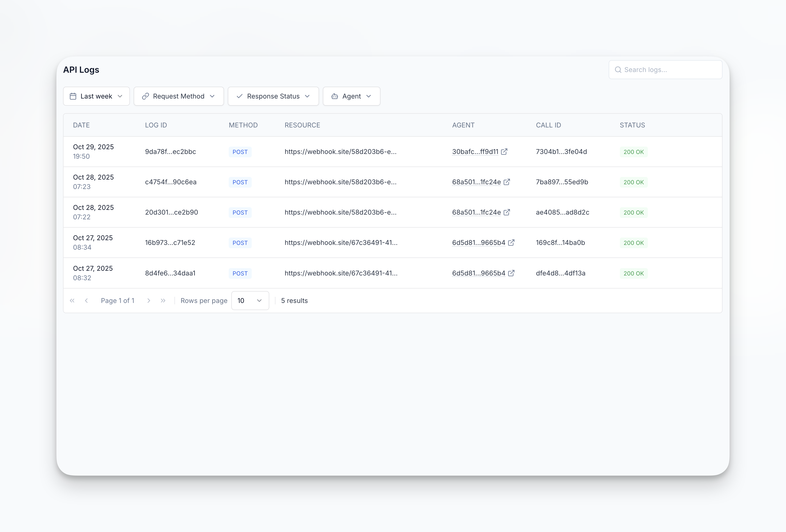Click agent link 68a501...1fc24e in 07:23 row
Screen dimensions: 786x532
tap(476, 182)
